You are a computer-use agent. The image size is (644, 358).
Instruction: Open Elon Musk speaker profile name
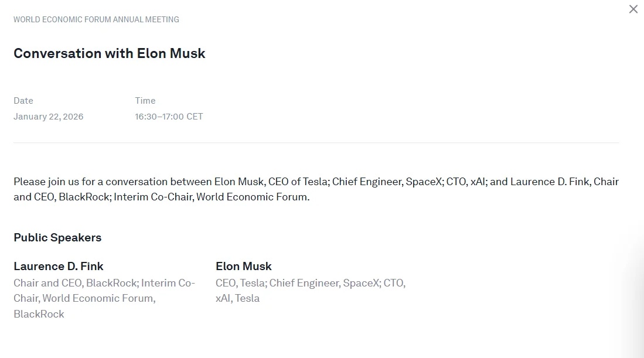[x=244, y=266]
